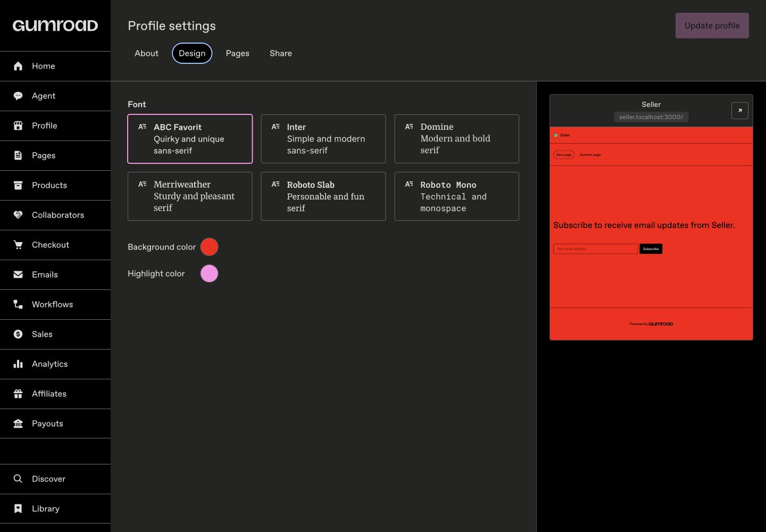Click the Gumroad logo in sidebar

55,26
